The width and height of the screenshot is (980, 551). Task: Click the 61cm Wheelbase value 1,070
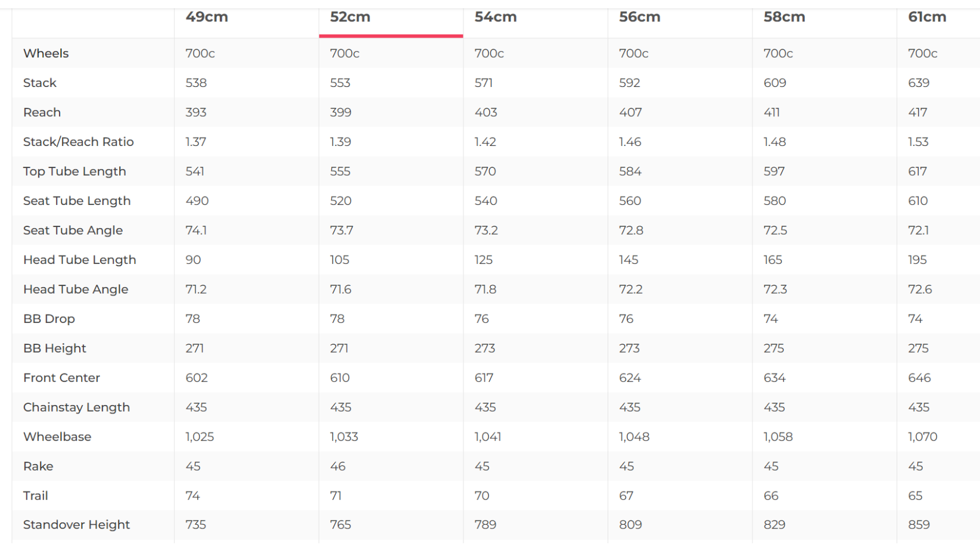[923, 437]
